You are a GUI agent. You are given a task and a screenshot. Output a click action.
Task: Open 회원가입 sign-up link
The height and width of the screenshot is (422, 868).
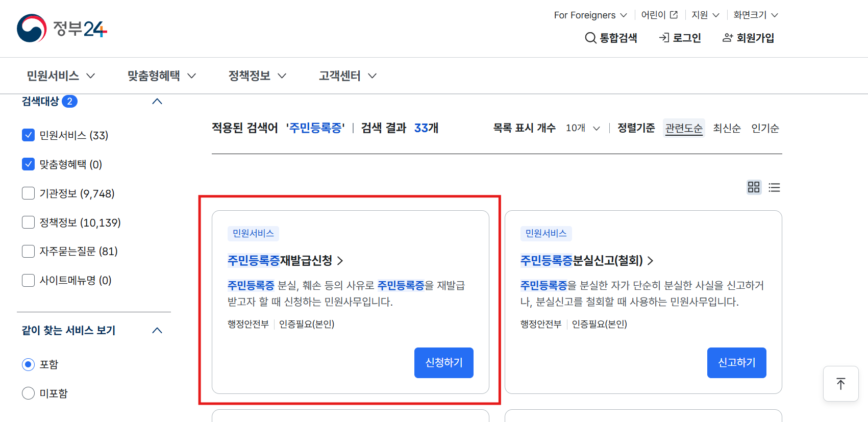coord(748,38)
